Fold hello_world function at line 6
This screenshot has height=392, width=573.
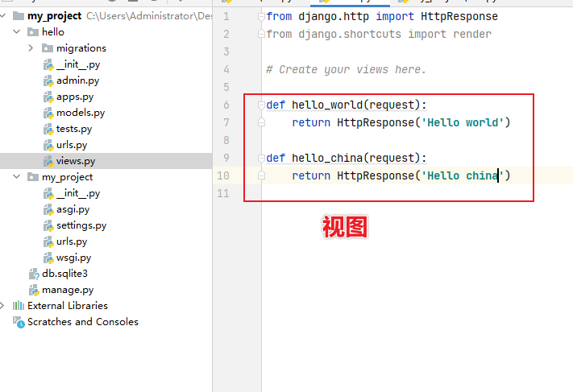[261, 105]
